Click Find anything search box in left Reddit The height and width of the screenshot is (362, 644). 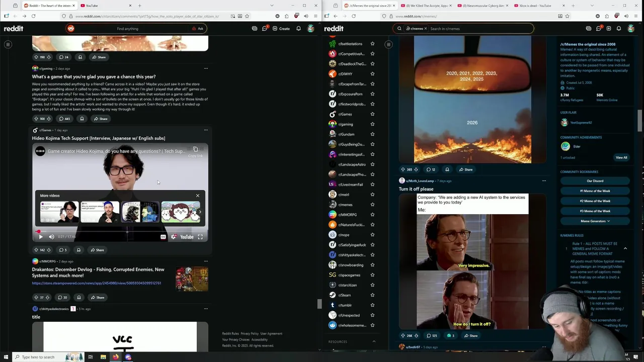[128, 29]
